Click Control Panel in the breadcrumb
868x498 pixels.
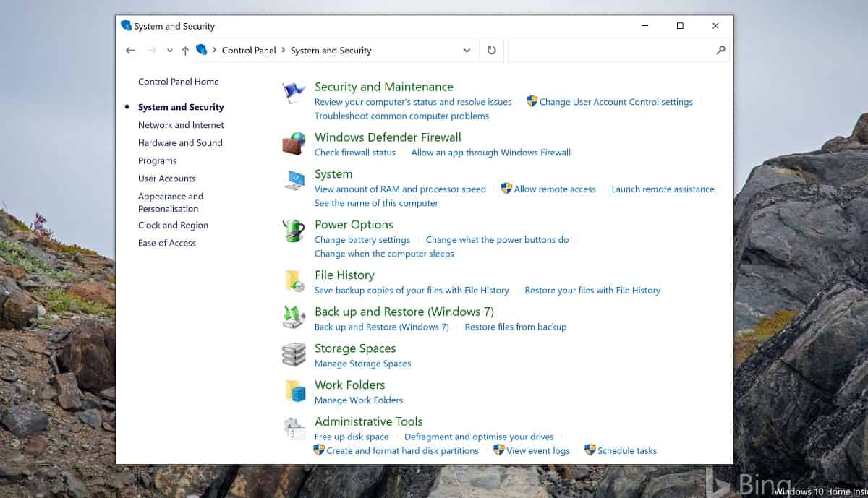(x=249, y=51)
